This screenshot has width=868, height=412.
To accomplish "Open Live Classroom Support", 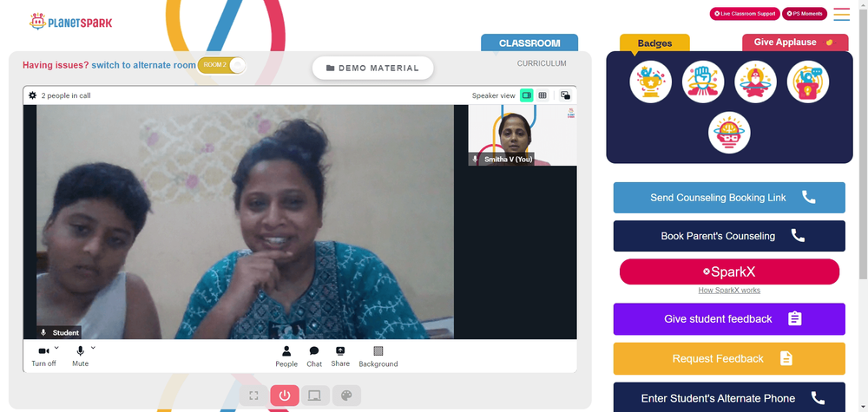I will pos(745,14).
